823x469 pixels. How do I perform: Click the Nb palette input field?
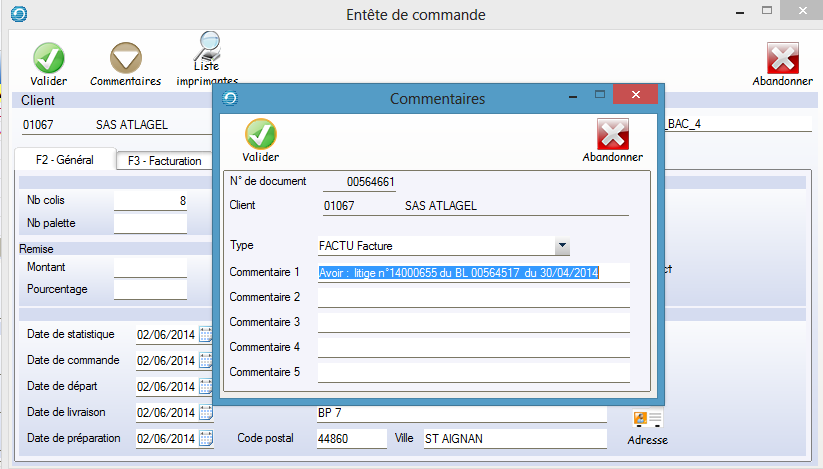coord(150,223)
